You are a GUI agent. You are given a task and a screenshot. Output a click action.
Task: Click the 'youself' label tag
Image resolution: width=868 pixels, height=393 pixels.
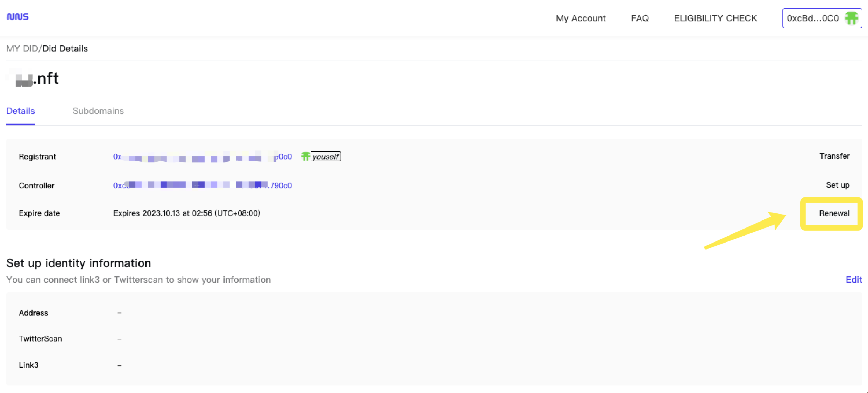(326, 156)
